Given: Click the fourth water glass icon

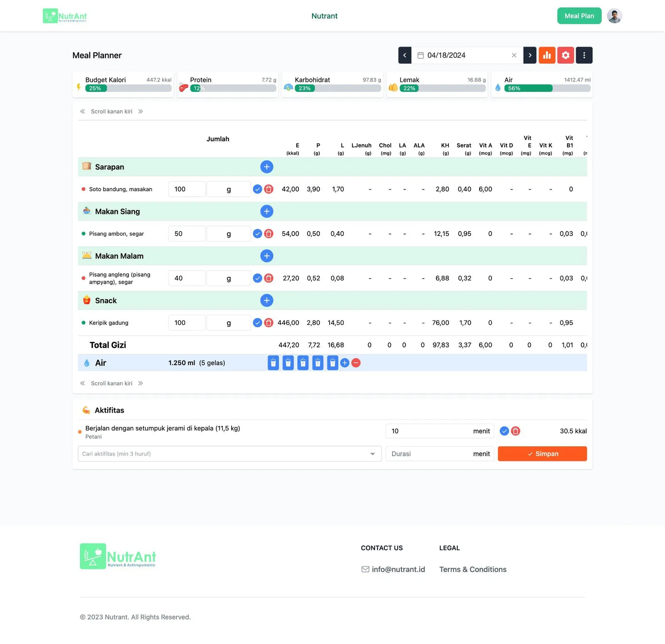Looking at the screenshot, I should [318, 363].
